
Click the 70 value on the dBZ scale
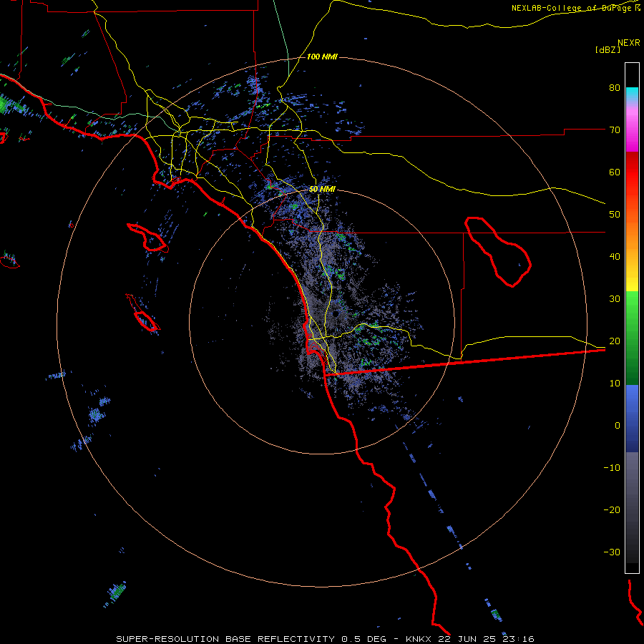click(615, 130)
